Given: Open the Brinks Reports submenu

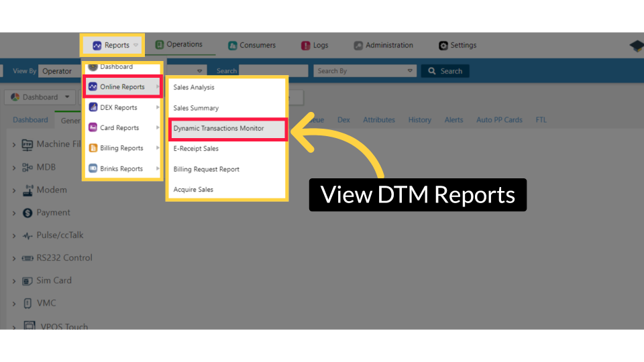Looking at the screenshot, I should (121, 169).
